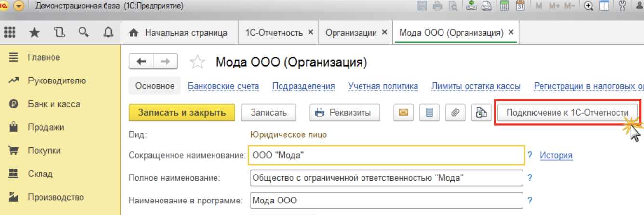Close the Мода ООО (Организация) tab
The width and height of the screenshot is (644, 215).
tap(511, 33)
